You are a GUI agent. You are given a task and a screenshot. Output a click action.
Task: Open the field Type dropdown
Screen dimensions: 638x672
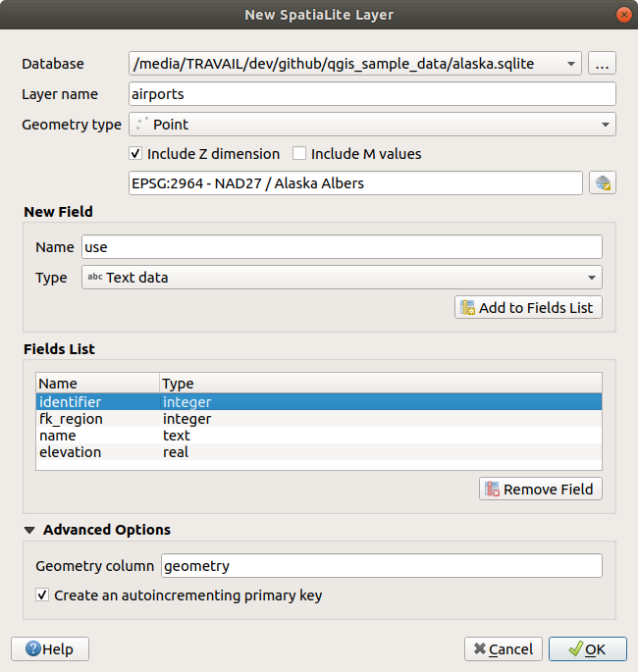click(x=342, y=278)
